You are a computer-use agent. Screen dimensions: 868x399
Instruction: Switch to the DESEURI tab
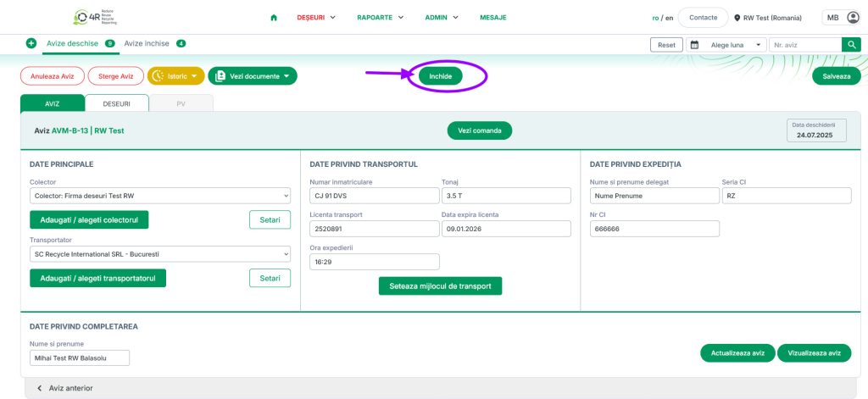pyautogui.click(x=116, y=103)
